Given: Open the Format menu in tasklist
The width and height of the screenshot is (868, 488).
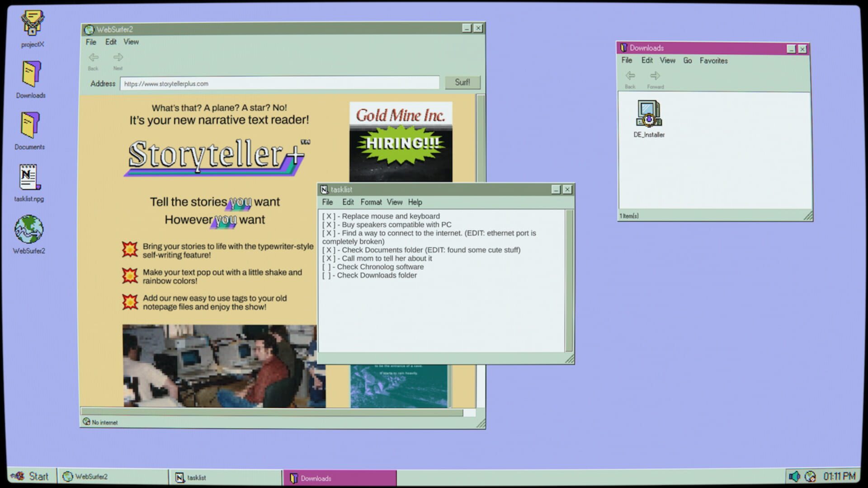Looking at the screenshot, I should 371,202.
